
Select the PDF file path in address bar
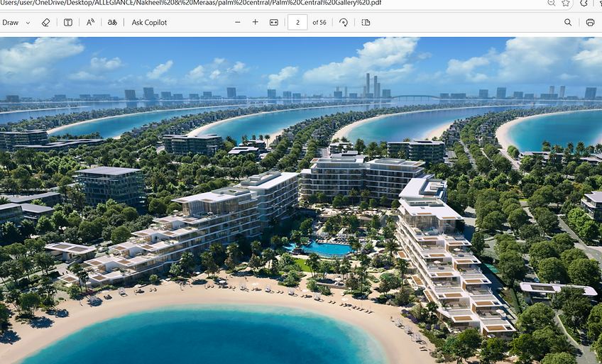pos(191,3)
